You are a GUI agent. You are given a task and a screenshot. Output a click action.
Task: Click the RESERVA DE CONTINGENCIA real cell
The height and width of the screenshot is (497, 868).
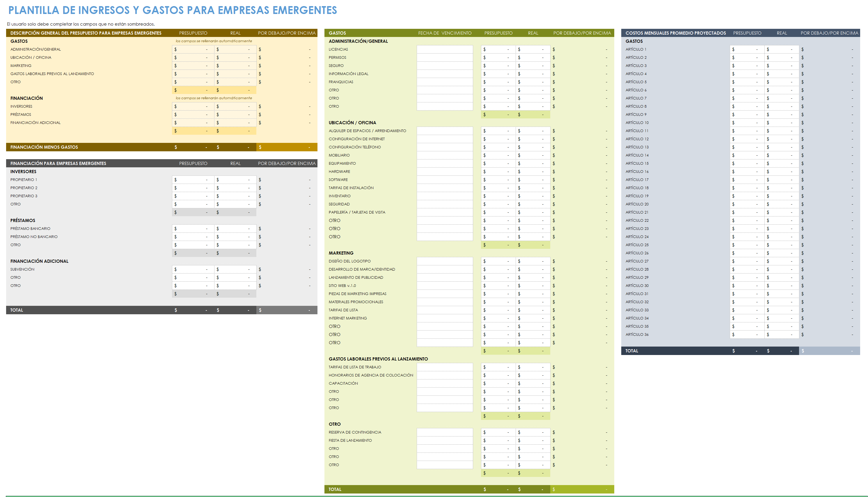coord(533,432)
